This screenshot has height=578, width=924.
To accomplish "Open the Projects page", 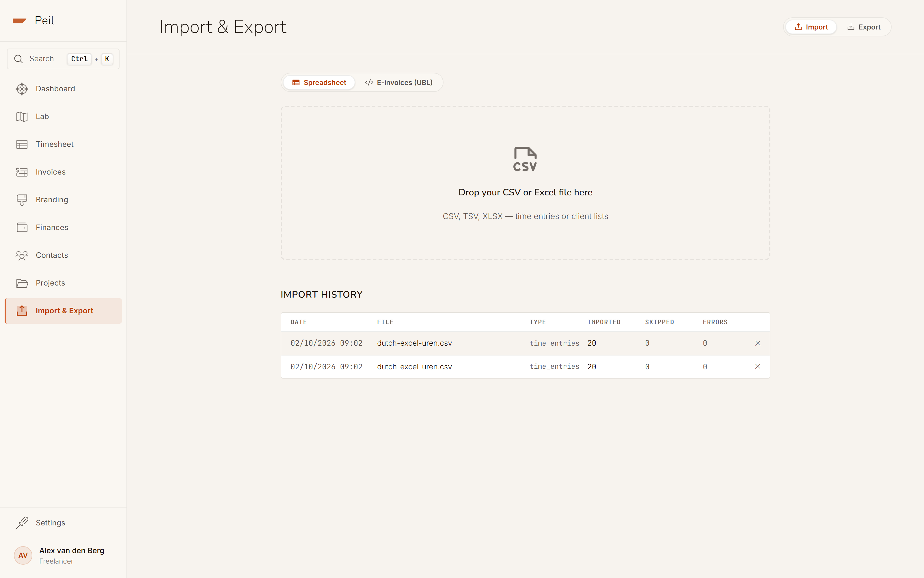I will coord(64,283).
